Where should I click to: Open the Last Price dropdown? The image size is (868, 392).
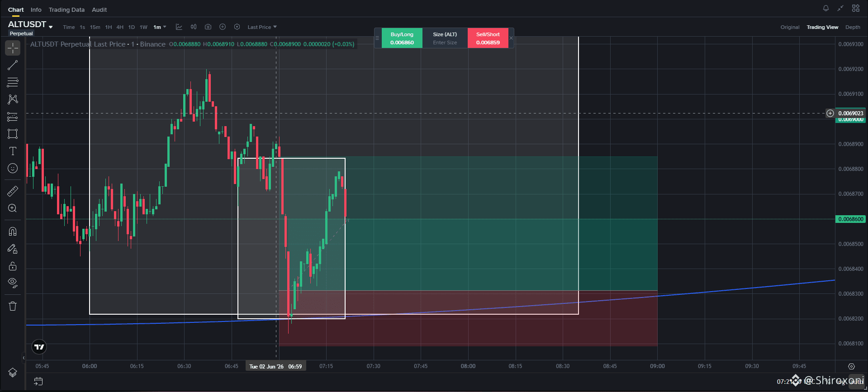(262, 27)
